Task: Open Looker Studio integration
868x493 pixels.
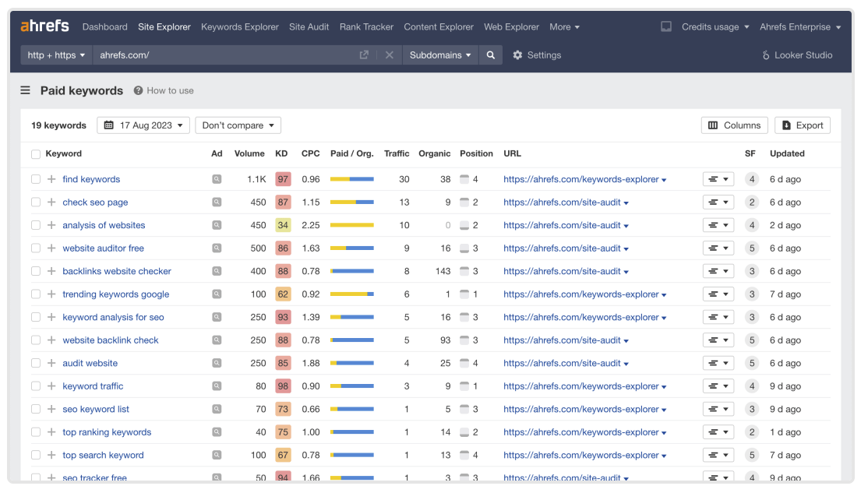Action: [797, 55]
